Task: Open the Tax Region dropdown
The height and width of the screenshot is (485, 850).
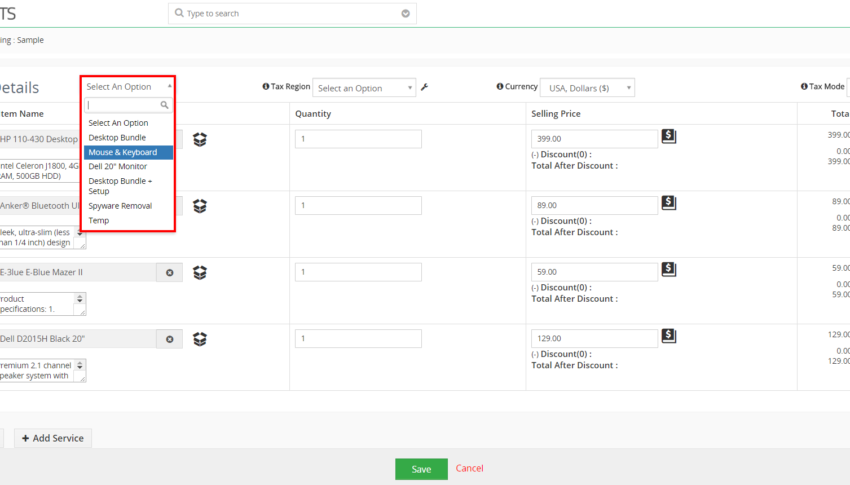Action: (x=364, y=88)
